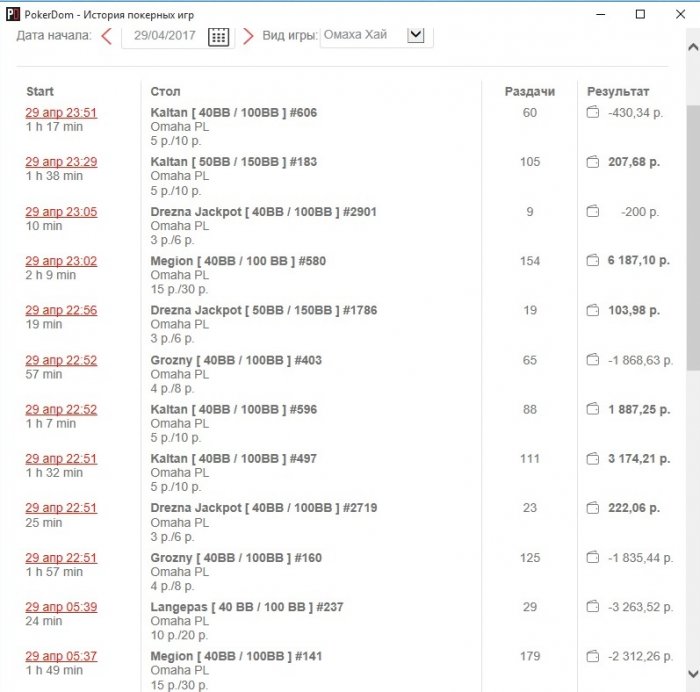Click the PokerDom logo in title bar
The width and height of the screenshot is (700, 692).
pos(13,14)
